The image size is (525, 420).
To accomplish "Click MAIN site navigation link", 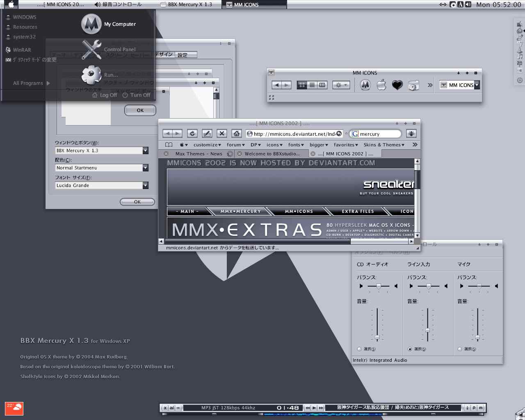I will coord(187,212).
